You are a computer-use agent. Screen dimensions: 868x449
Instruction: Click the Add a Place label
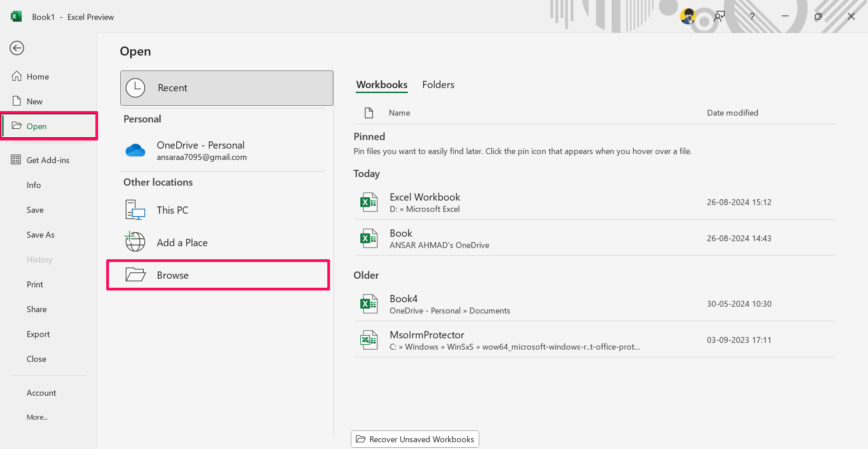[x=182, y=243]
